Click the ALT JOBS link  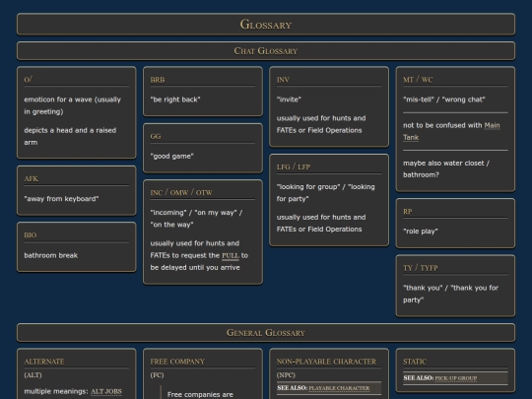(106, 391)
